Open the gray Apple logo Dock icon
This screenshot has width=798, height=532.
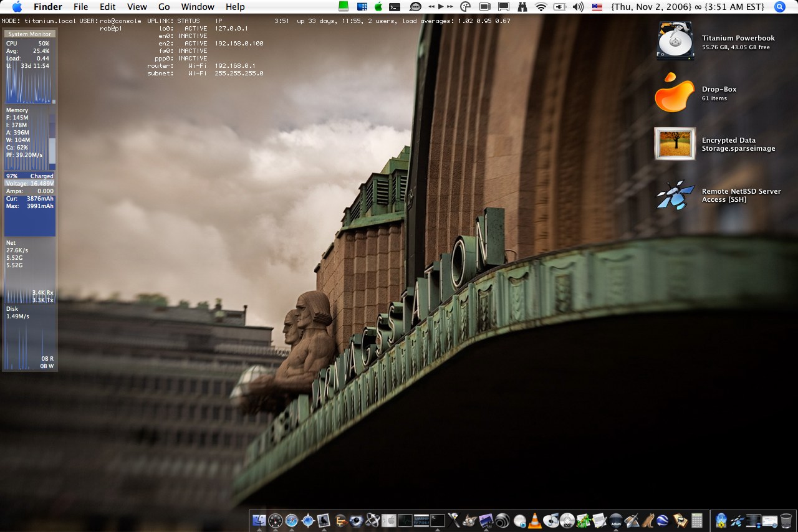pyautogui.click(x=389, y=521)
